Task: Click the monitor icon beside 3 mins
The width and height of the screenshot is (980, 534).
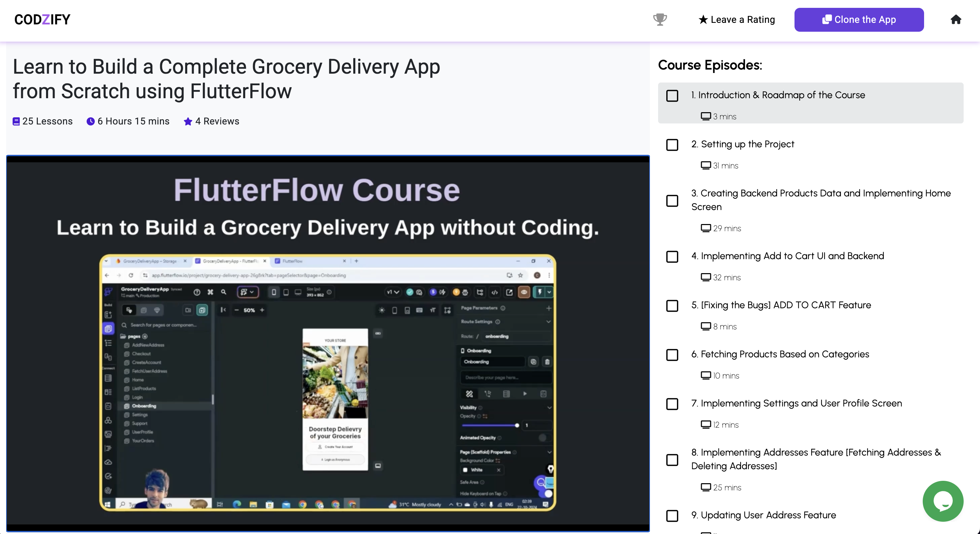Action: point(706,116)
